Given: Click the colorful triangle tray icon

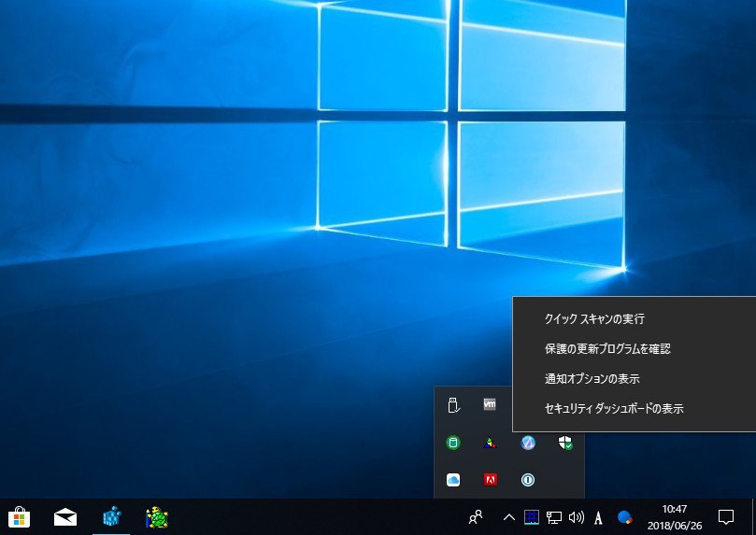Looking at the screenshot, I should point(490,443).
